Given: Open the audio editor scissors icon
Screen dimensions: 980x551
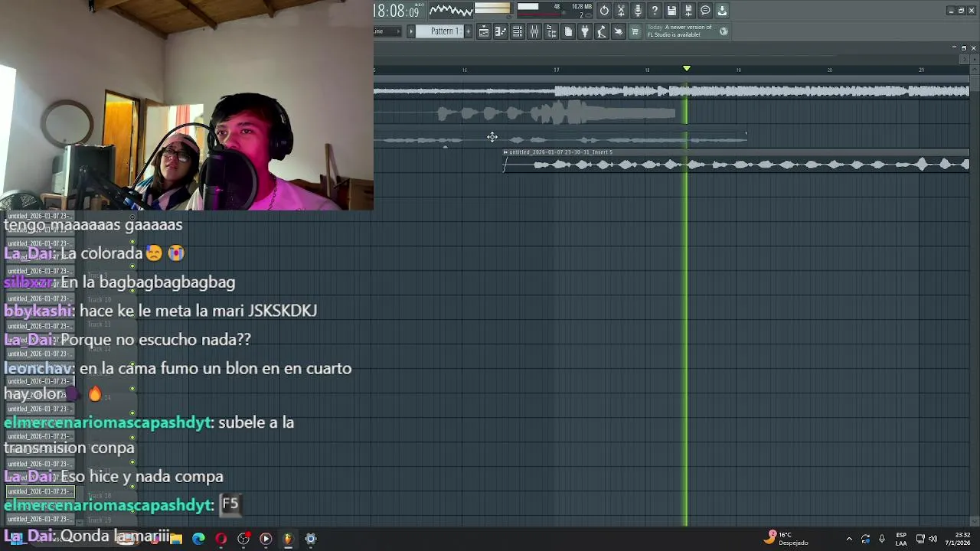Looking at the screenshot, I should click(621, 10).
